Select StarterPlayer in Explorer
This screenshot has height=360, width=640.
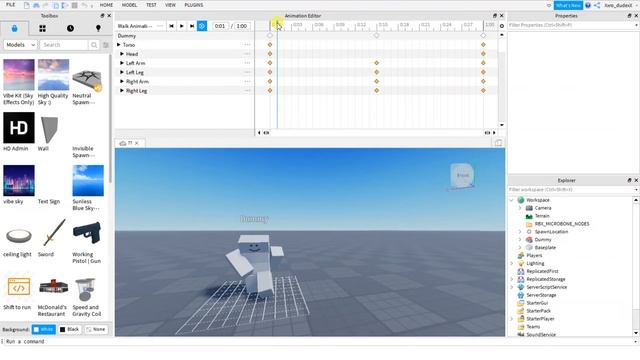pos(540,319)
